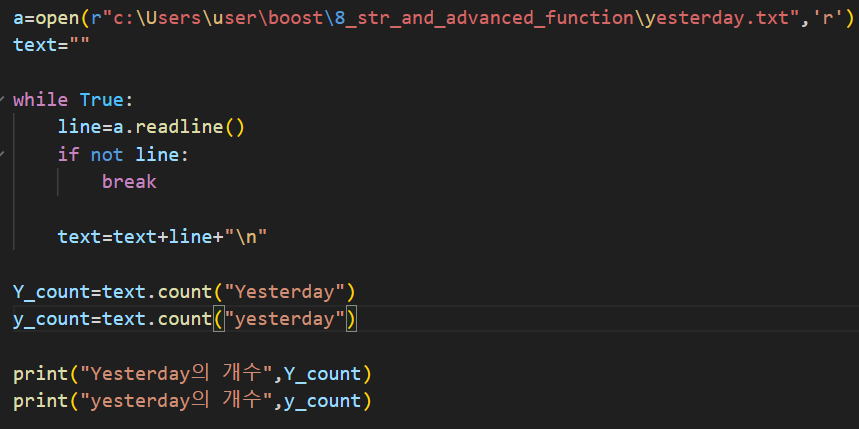Click the "\n" string literal
The image size is (859, 429).
(245, 237)
